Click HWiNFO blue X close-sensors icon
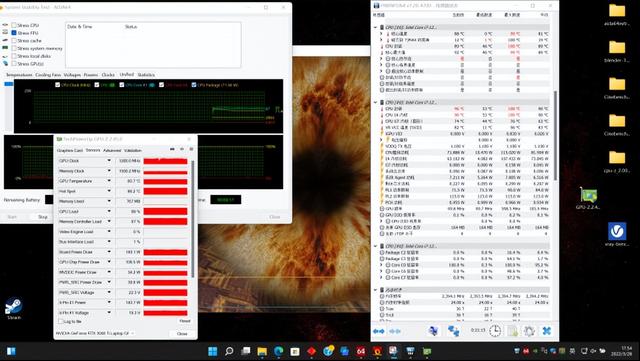The image size is (640, 361). (547, 331)
